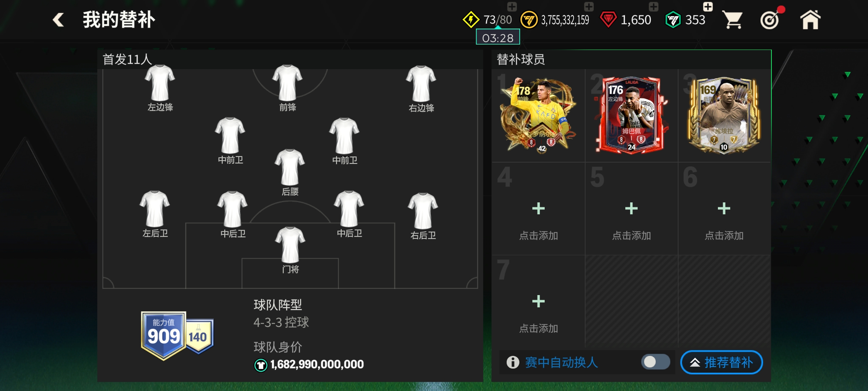Viewport: 868px width, 391px height.
Task: Add more coins via plus icon
Action: [x=589, y=7]
